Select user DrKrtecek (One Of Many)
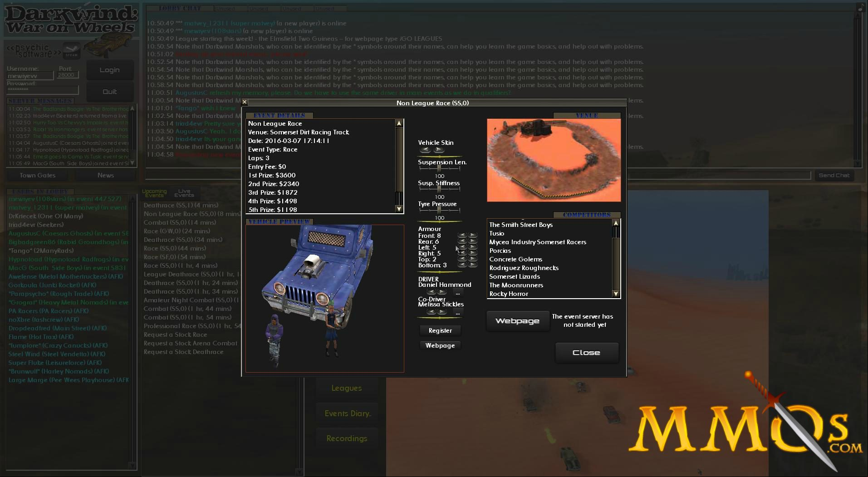 (x=46, y=216)
